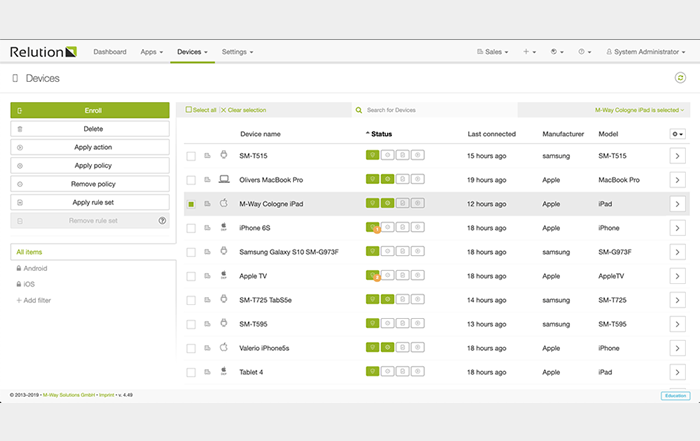Click Clear selection link
Viewport: 700px width, 441px height.
coord(243,110)
